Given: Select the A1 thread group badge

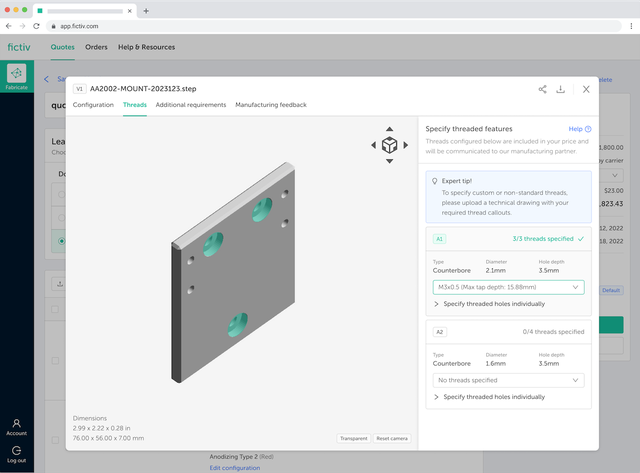Looking at the screenshot, I should click(439, 239).
